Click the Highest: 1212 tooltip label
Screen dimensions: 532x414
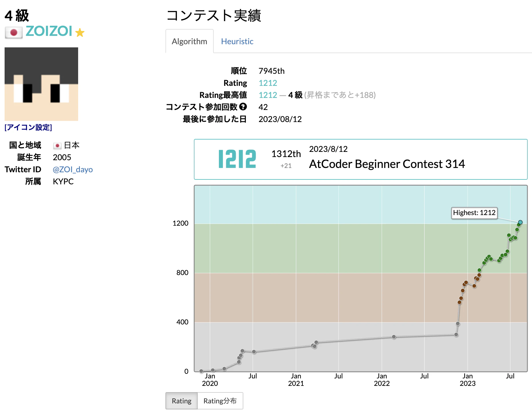(474, 213)
